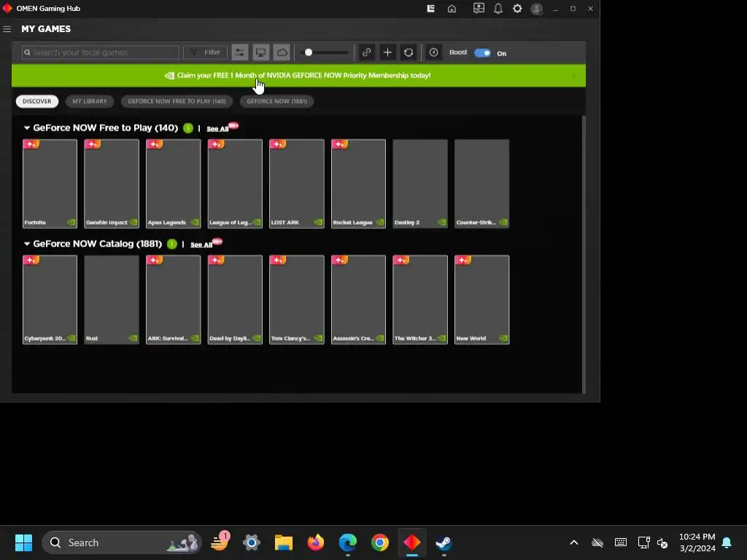Toggle the local PC games filter icon
Screen dimensions: 747x560
(x=260, y=52)
